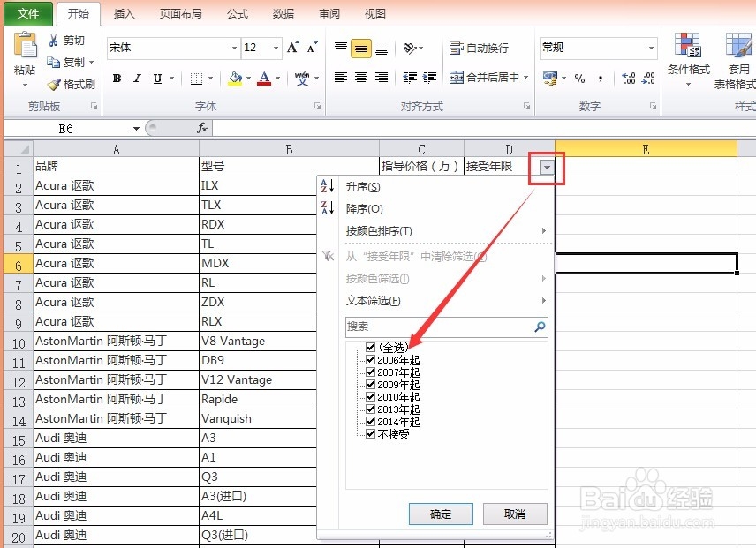The image size is (756, 548).
Task: Enable 自动换行 wrap text
Action: (480, 48)
